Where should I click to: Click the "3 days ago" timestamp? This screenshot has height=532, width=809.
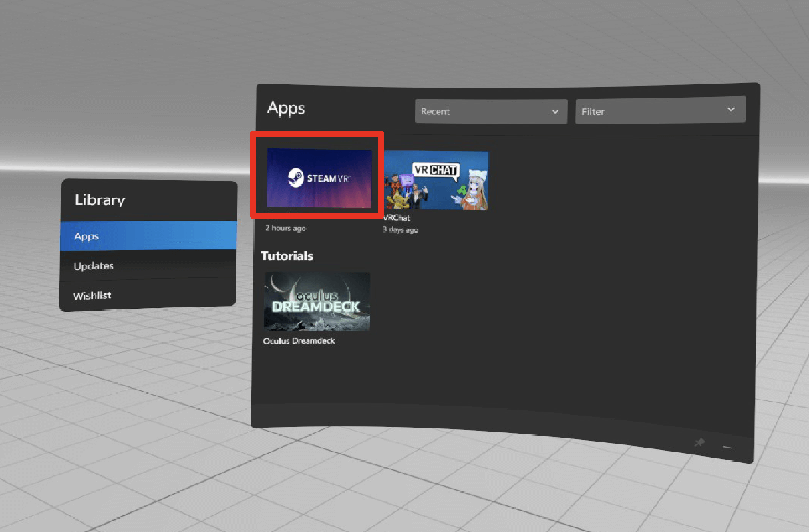coord(401,230)
